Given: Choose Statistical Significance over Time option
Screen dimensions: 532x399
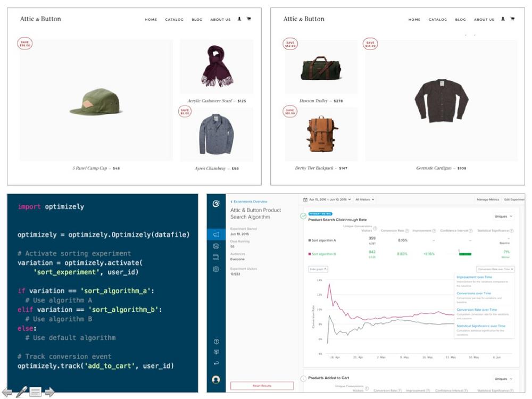Looking at the screenshot, I should 481,326.
